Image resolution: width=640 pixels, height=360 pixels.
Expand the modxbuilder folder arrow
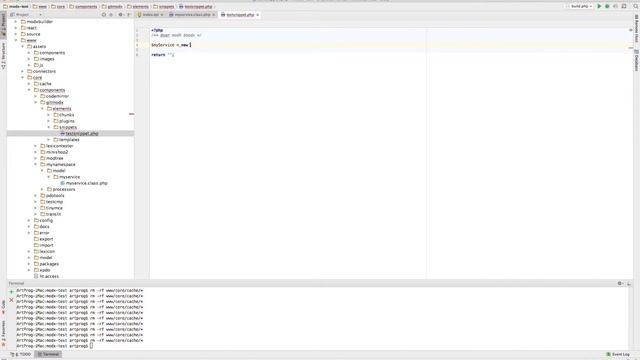[16, 22]
